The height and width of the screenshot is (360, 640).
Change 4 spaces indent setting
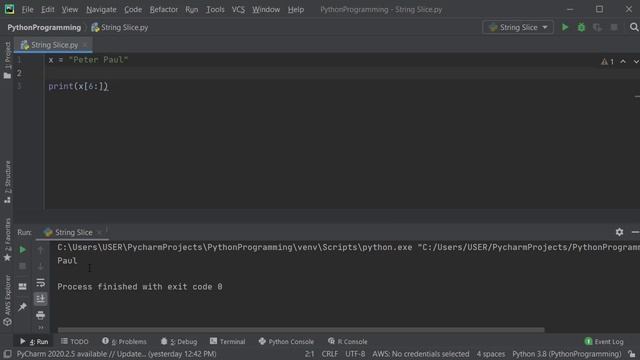click(x=491, y=354)
